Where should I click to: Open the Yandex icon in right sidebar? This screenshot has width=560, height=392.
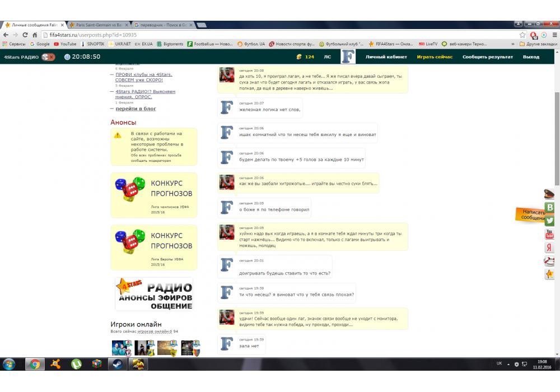(x=550, y=248)
